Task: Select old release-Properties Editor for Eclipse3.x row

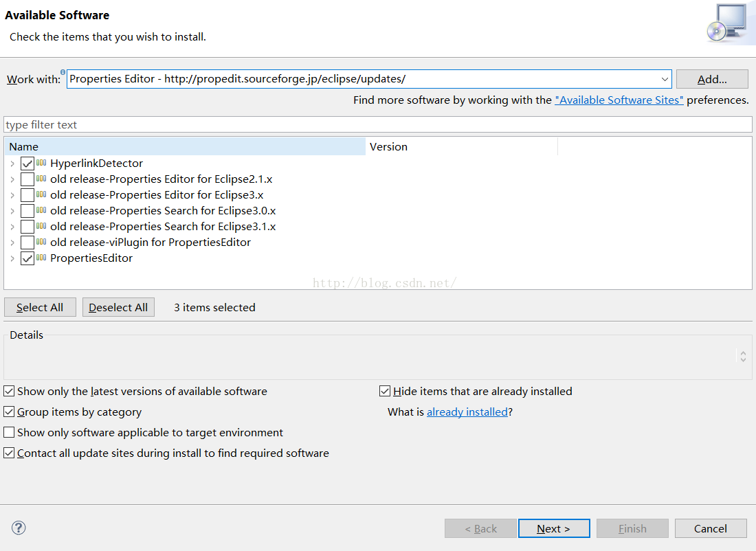Action: coord(157,194)
